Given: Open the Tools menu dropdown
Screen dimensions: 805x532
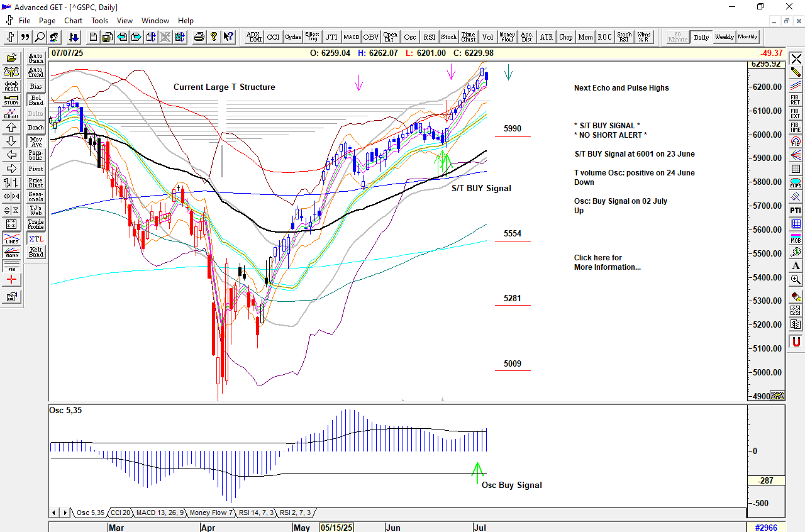Looking at the screenshot, I should pyautogui.click(x=99, y=21).
